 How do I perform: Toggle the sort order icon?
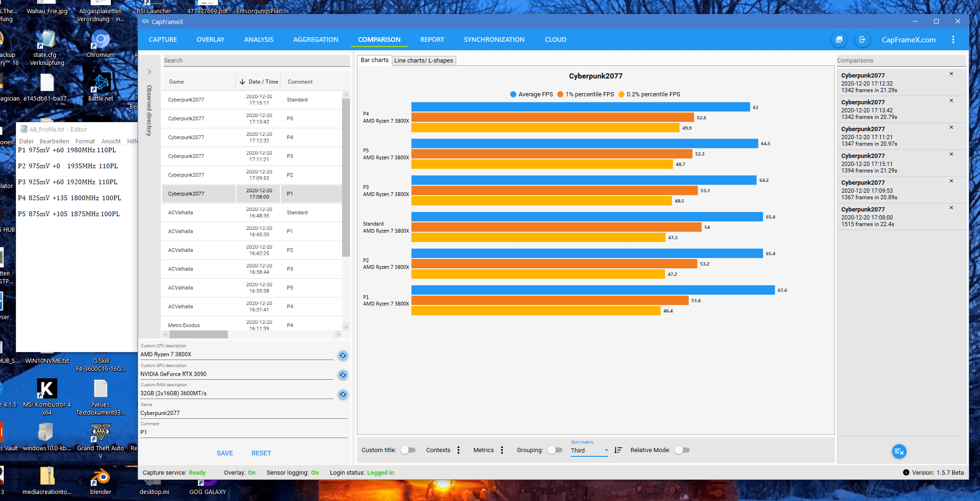coord(618,450)
